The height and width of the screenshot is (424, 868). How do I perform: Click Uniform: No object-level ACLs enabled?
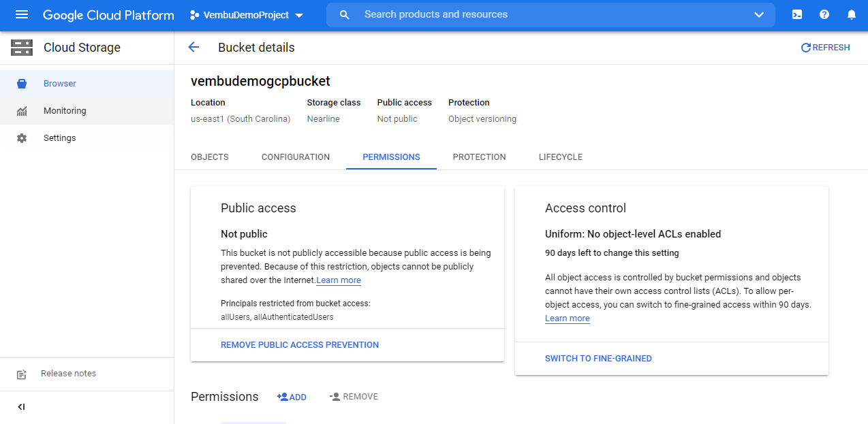(633, 234)
